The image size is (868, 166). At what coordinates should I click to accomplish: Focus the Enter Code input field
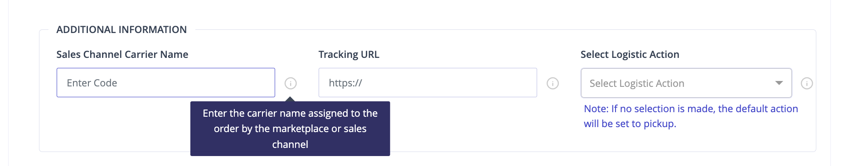[x=166, y=83]
